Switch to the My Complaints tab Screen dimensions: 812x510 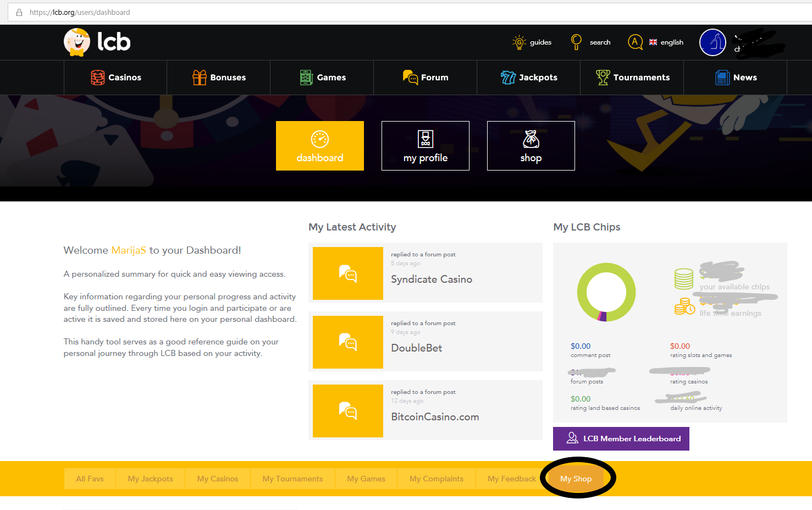pos(437,479)
